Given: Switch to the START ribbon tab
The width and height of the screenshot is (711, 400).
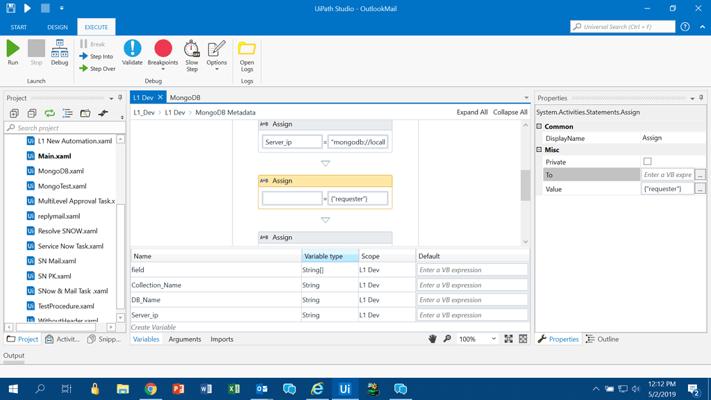Looking at the screenshot, I should pyautogui.click(x=19, y=27).
